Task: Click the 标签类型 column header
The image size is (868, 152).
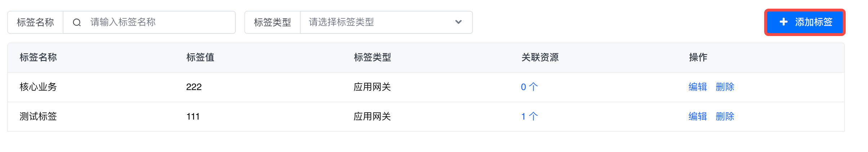Action: tap(372, 57)
